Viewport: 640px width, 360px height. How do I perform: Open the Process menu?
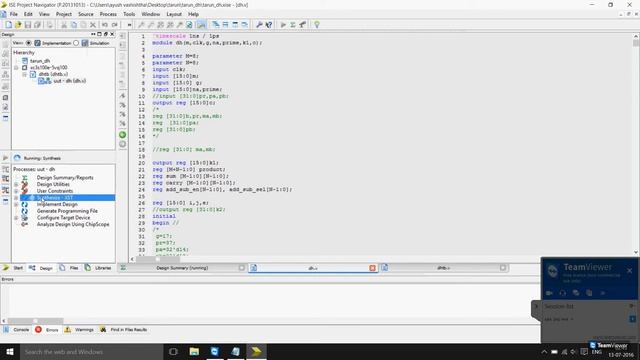click(x=108, y=14)
